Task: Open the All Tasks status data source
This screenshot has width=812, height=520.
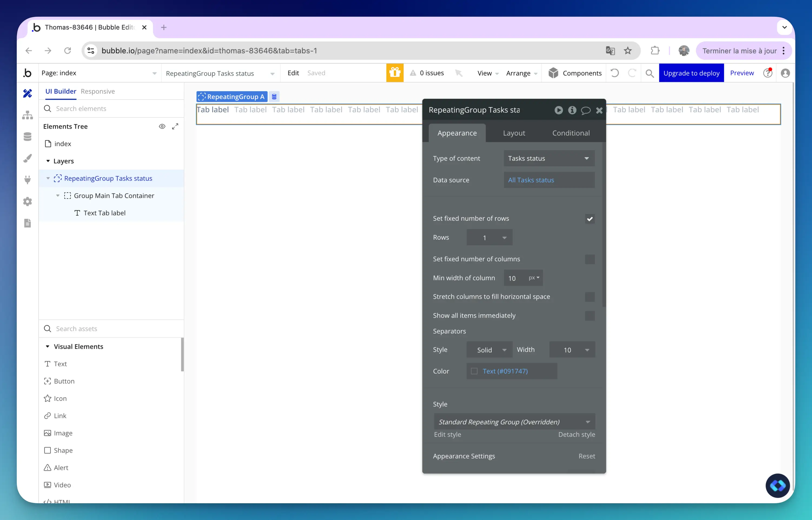Action: [x=549, y=180]
